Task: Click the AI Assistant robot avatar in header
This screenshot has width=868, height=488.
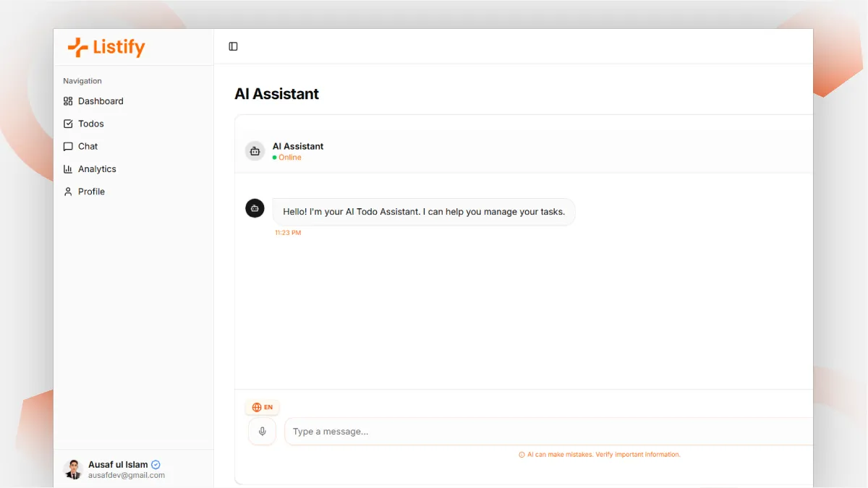Action: 255,151
